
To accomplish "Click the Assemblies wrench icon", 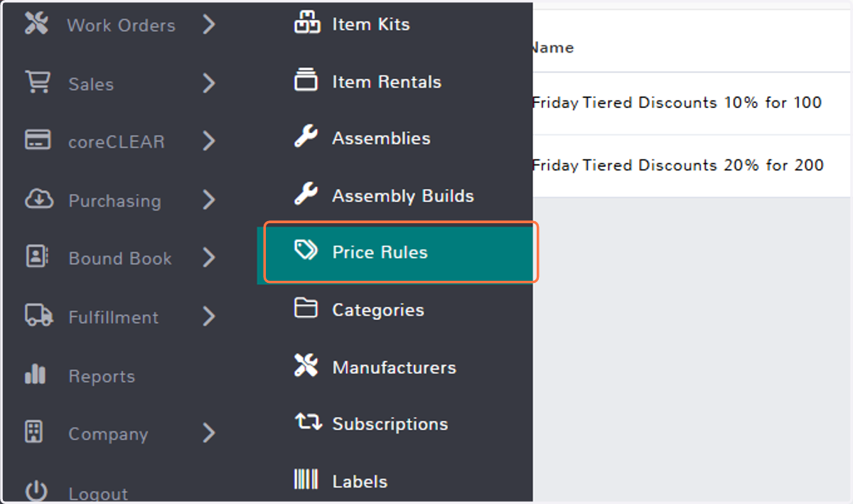I will click(306, 136).
